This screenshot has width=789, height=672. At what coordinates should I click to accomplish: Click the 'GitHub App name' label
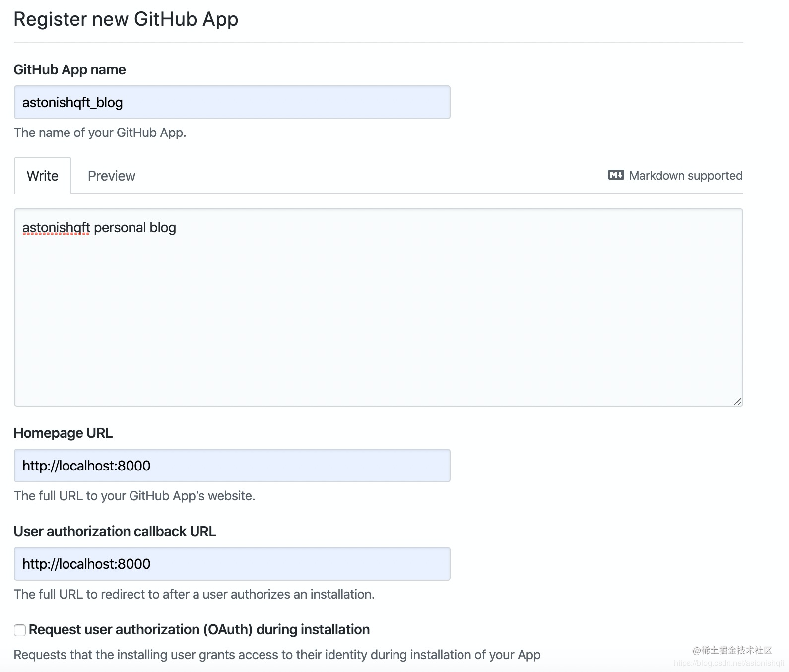69,69
